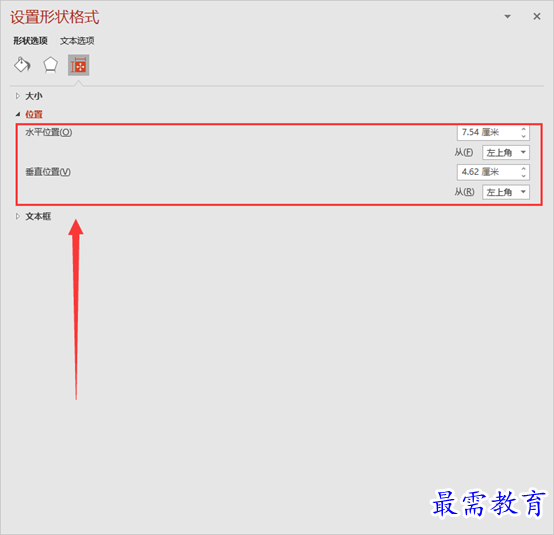The image size is (554, 535).
Task: Close the 设置形状格式 pane
Action: point(537,16)
